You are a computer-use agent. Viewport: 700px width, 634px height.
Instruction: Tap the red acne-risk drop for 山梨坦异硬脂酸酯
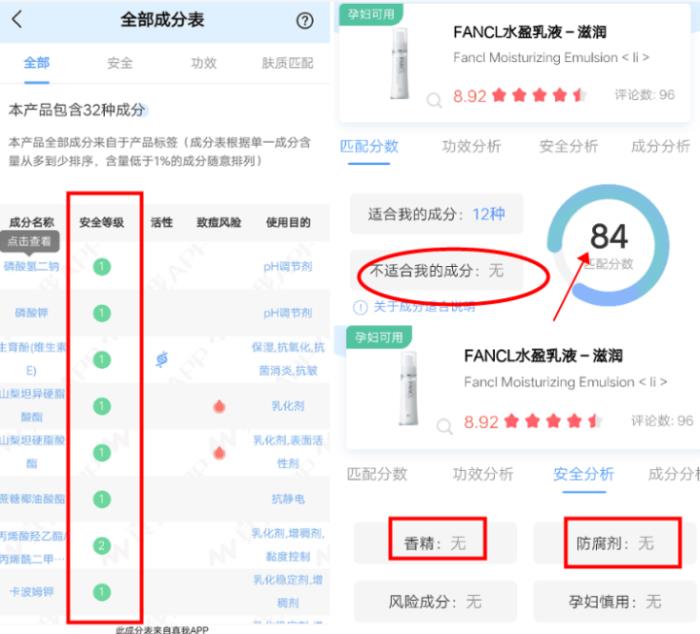pos(218,406)
